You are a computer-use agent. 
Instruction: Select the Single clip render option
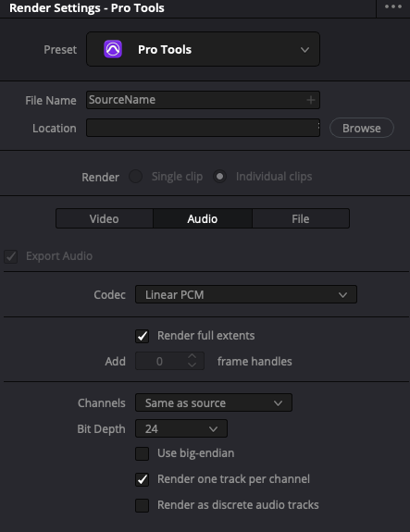click(x=135, y=177)
